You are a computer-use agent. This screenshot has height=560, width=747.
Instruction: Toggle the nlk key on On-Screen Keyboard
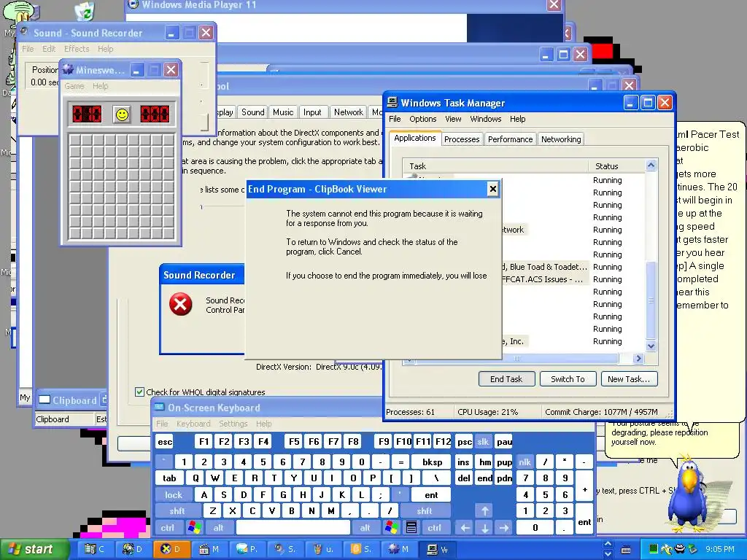point(525,462)
